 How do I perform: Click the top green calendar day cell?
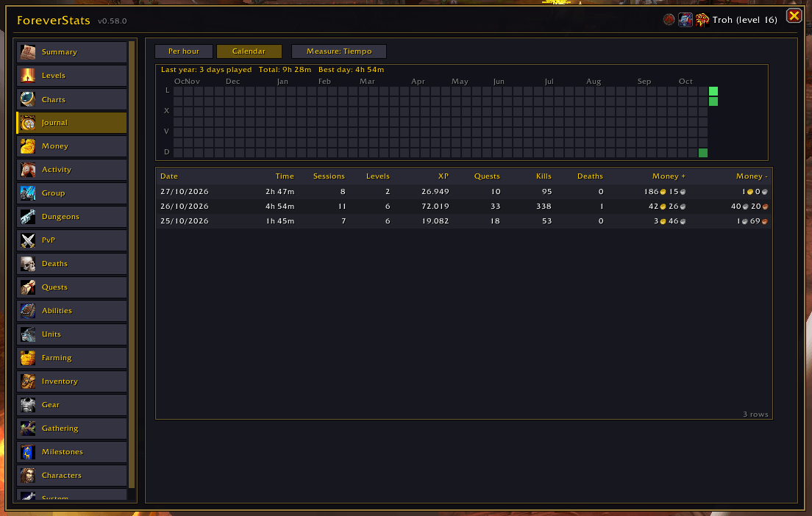pos(713,92)
